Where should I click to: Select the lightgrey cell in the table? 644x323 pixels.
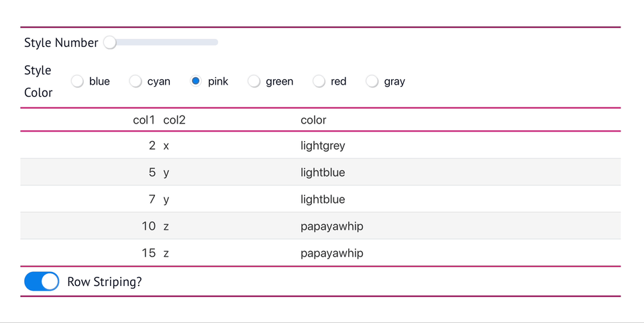click(323, 145)
